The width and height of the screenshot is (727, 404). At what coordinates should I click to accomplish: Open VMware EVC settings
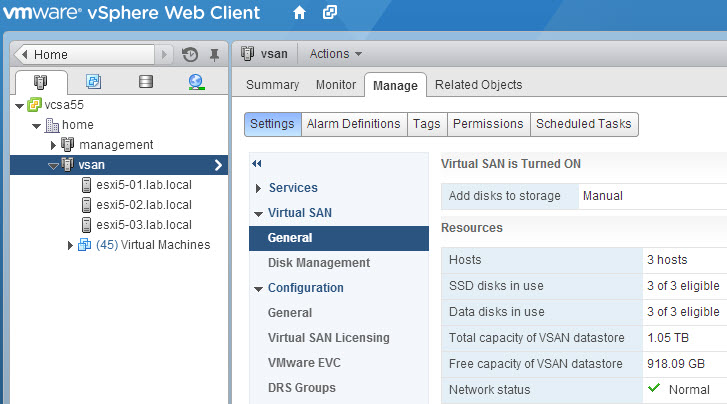[304, 363]
